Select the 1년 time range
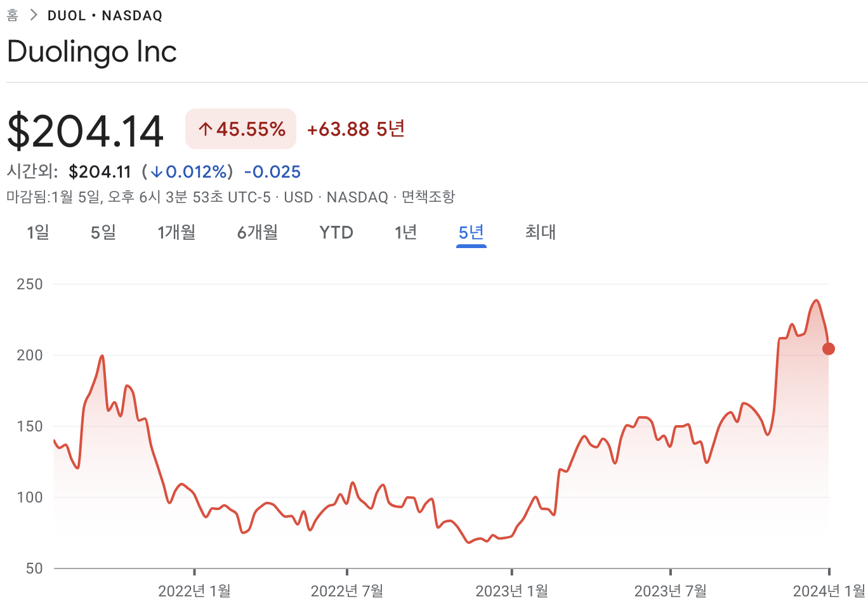The height and width of the screenshot is (604, 868). tap(406, 232)
